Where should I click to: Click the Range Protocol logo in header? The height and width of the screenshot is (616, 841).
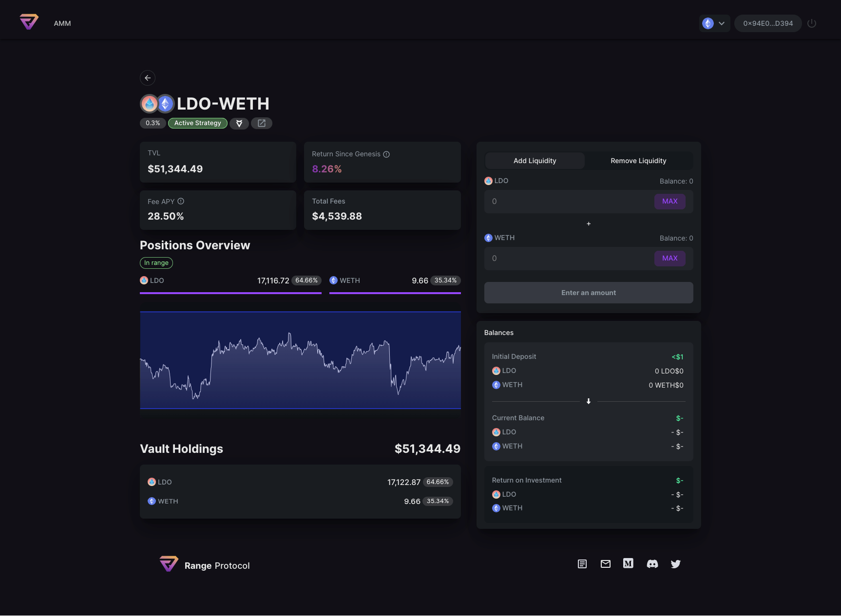tap(29, 22)
